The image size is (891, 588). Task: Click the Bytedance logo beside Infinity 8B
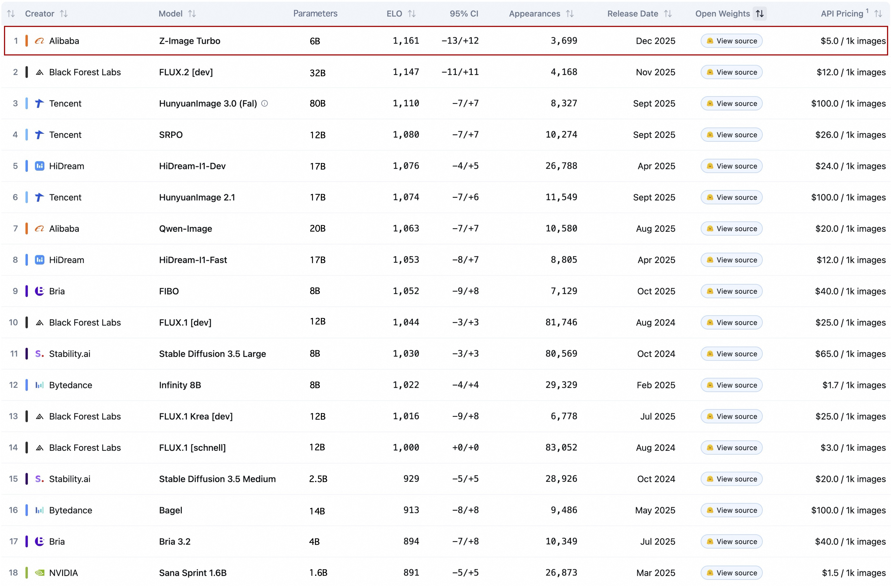click(x=39, y=385)
